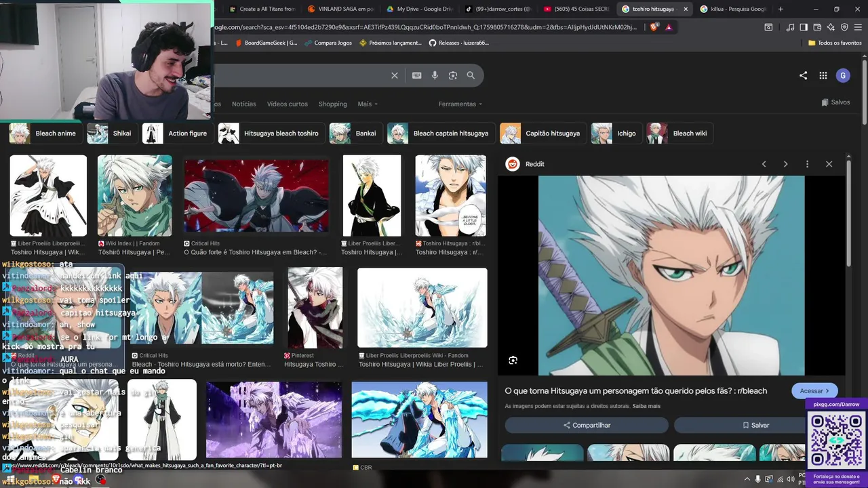The height and width of the screenshot is (488, 868).
Task: Toggle the browser sidebar panel icon
Action: click(x=804, y=27)
